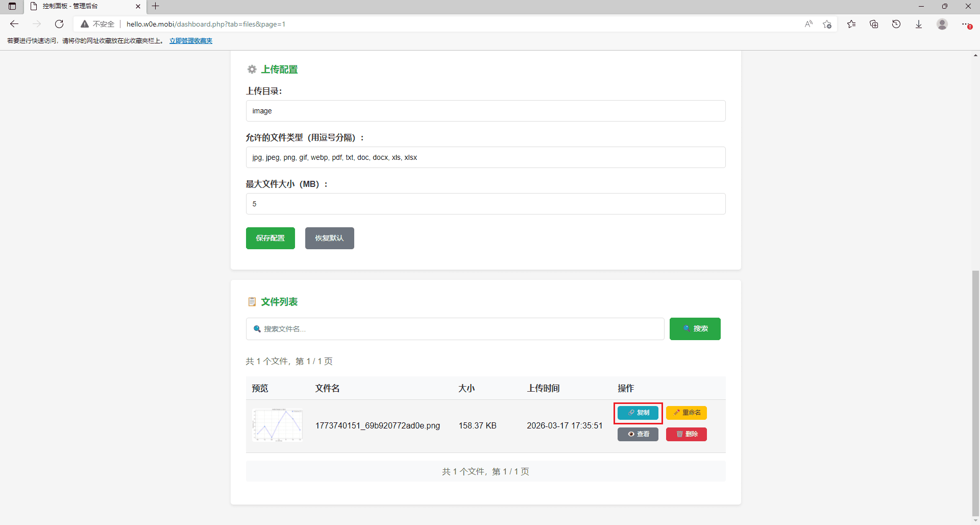Click the Read Aloud icon in address bar

[808, 24]
